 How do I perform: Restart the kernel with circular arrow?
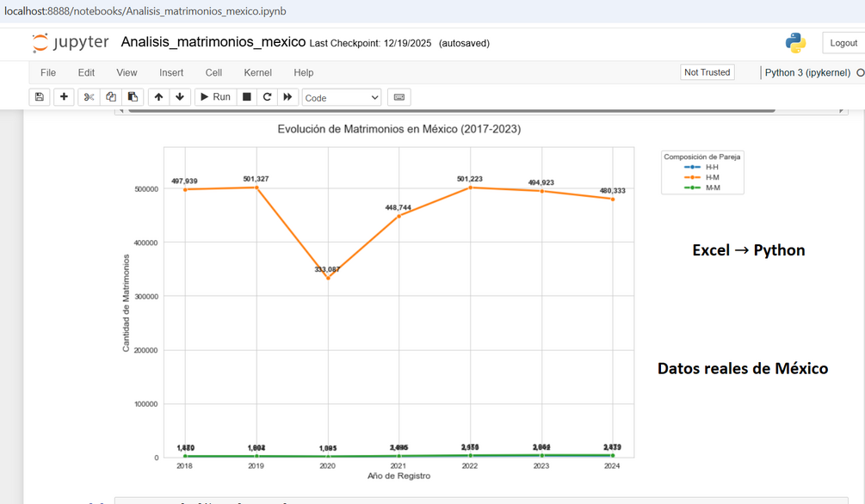pyautogui.click(x=267, y=97)
